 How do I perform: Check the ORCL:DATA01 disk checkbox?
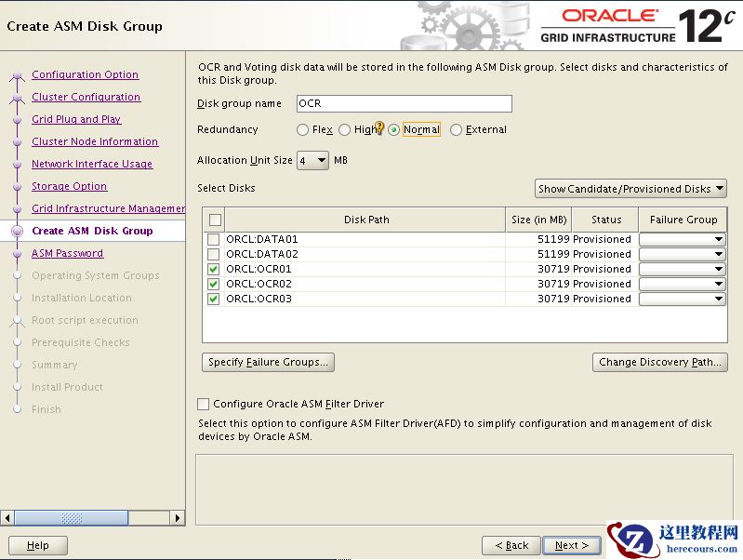tap(214, 239)
